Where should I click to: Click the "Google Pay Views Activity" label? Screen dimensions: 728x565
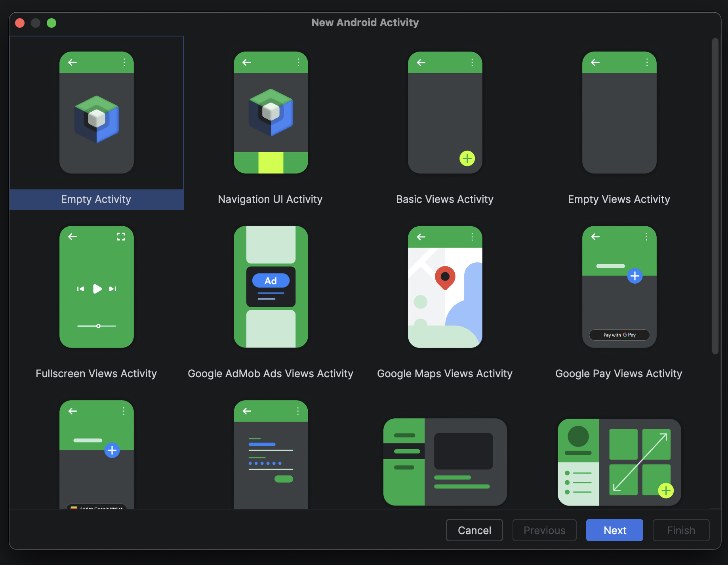pos(619,374)
